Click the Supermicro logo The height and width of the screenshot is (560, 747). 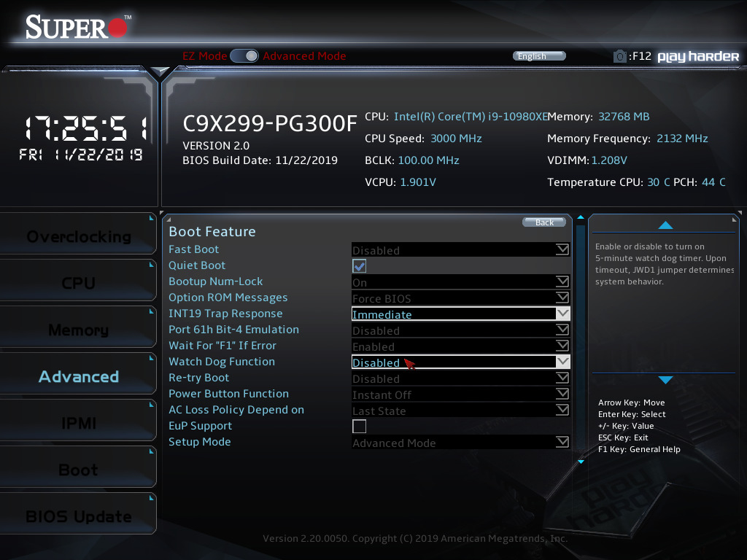pos(77,27)
